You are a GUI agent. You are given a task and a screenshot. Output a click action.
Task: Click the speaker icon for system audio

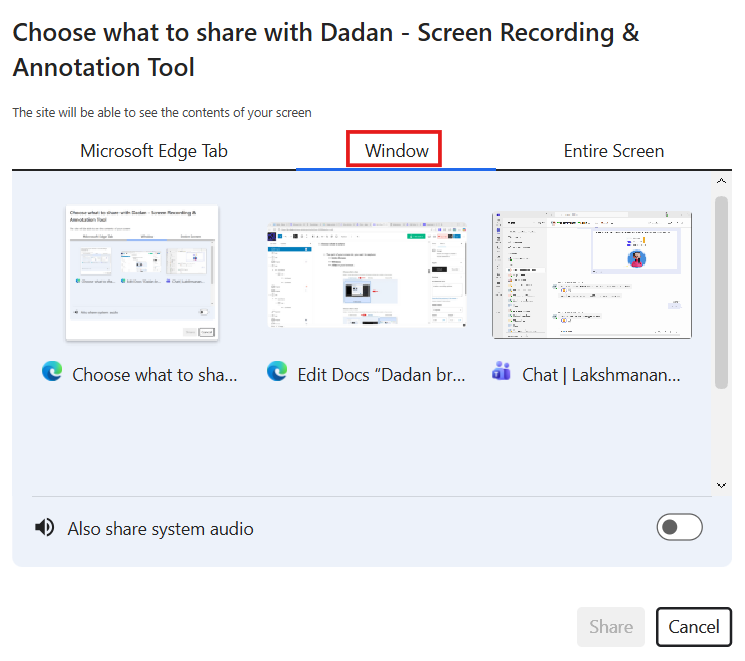coord(44,527)
